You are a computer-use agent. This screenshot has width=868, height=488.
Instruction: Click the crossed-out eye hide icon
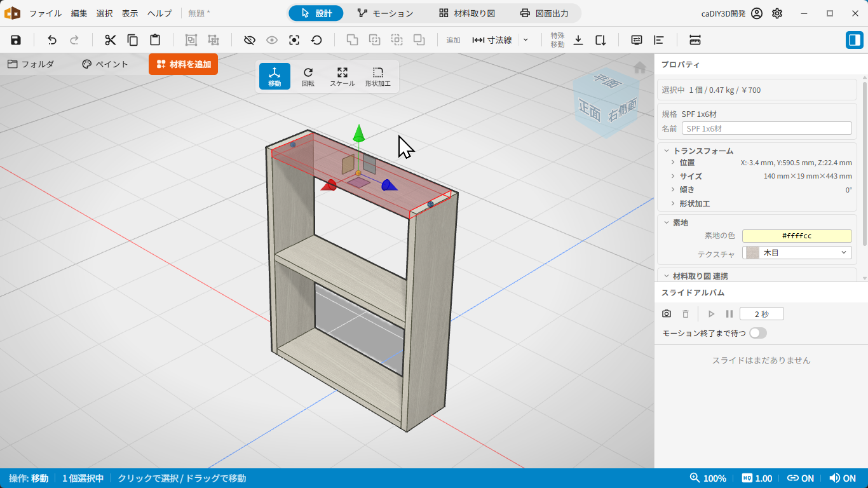click(250, 40)
